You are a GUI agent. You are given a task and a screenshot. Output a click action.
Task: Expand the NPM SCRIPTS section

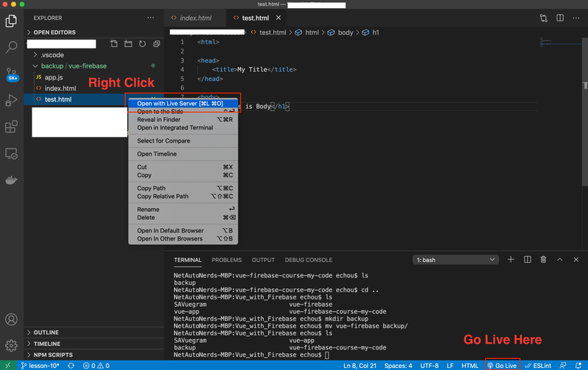pyautogui.click(x=53, y=355)
